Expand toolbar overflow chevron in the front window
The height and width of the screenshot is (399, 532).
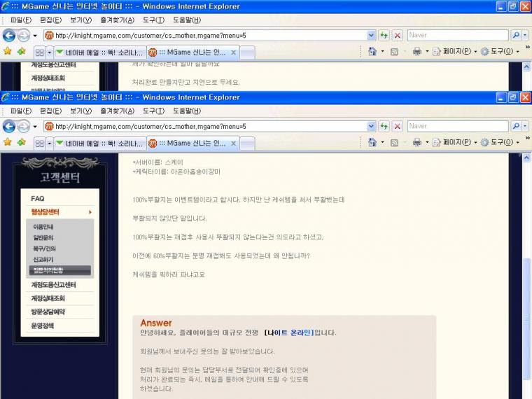pyautogui.click(x=528, y=138)
